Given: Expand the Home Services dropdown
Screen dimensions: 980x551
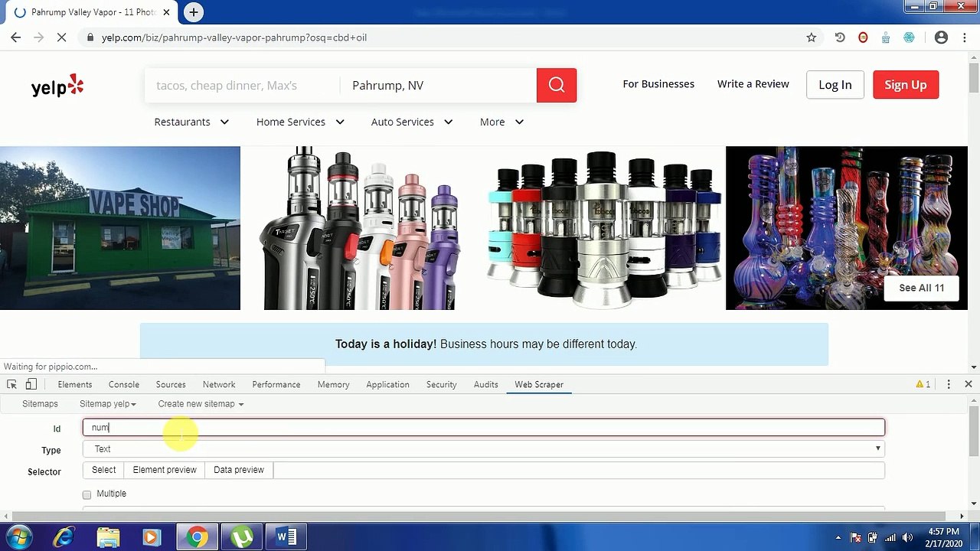Looking at the screenshot, I should pyautogui.click(x=300, y=122).
